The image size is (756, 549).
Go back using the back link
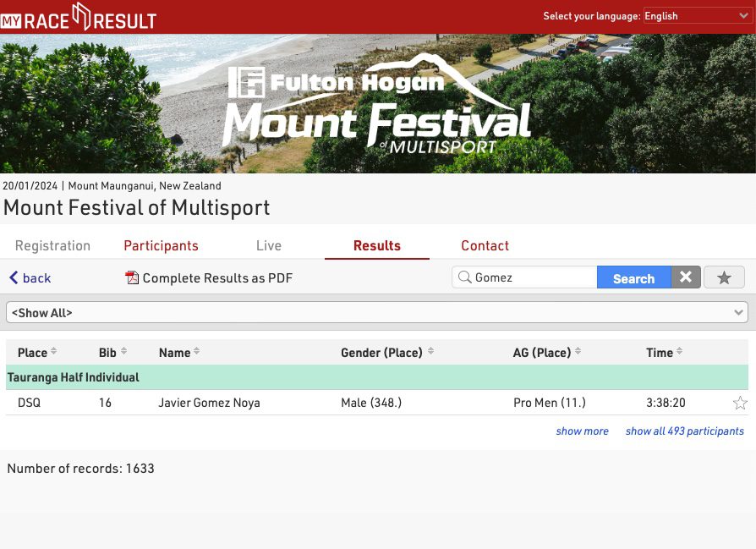click(x=30, y=277)
